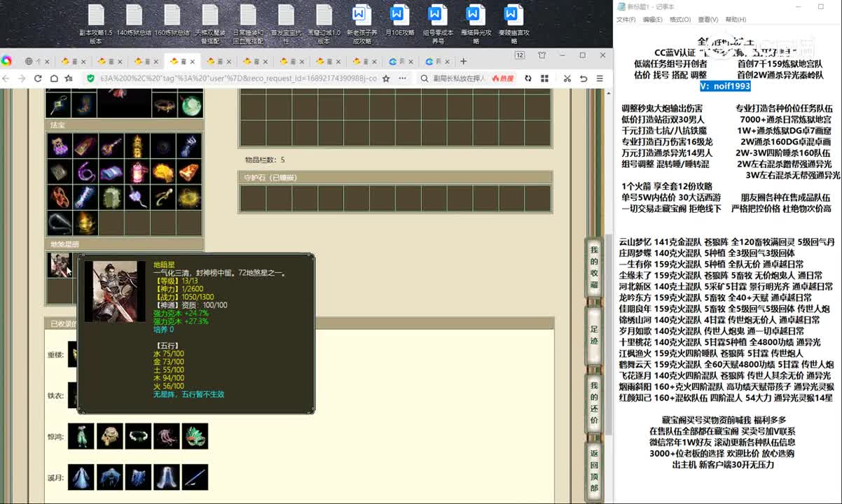
Task: Open the browser skin shirt icon
Action: pyautogui.click(x=542, y=55)
